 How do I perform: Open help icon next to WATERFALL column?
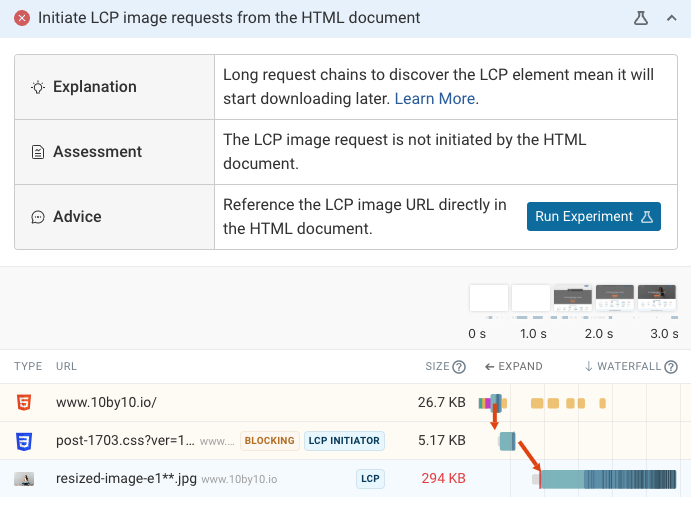tap(669, 367)
